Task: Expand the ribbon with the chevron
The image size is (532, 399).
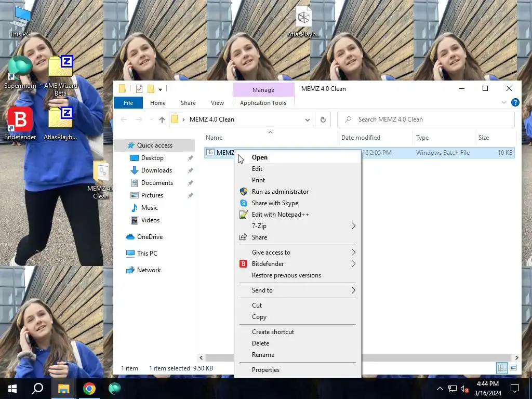Action: pos(504,102)
